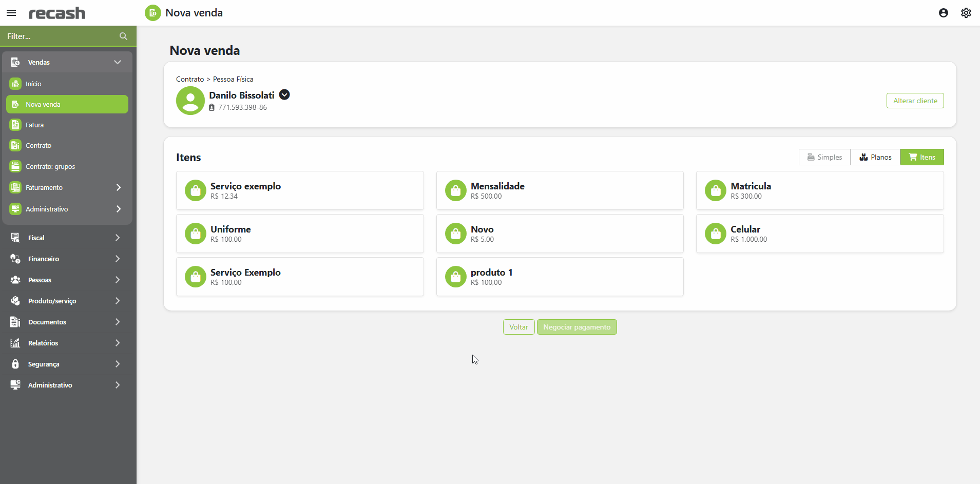Switch item view to Planos

875,157
